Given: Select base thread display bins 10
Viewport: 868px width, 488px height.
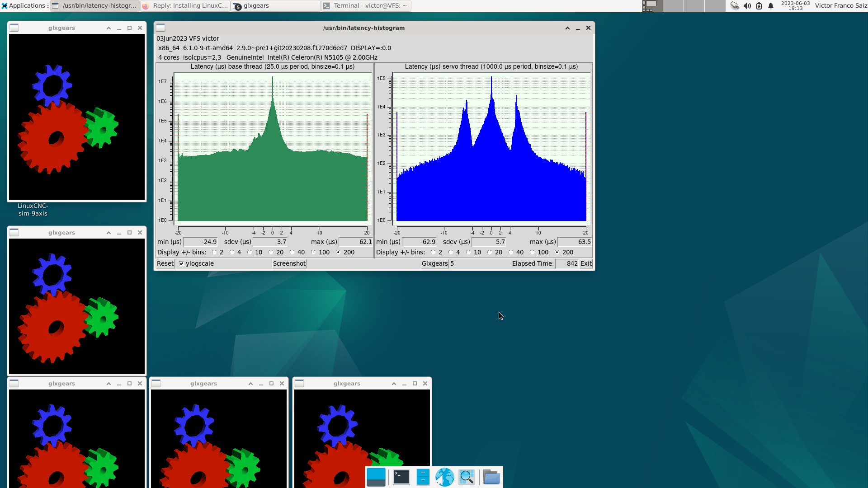Looking at the screenshot, I should pos(250,252).
